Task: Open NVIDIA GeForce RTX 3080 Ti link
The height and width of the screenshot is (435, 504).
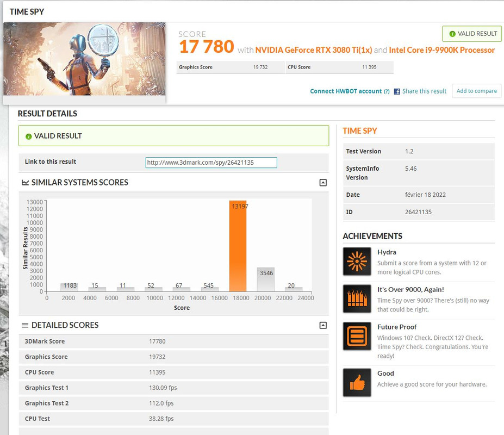Action: click(313, 50)
